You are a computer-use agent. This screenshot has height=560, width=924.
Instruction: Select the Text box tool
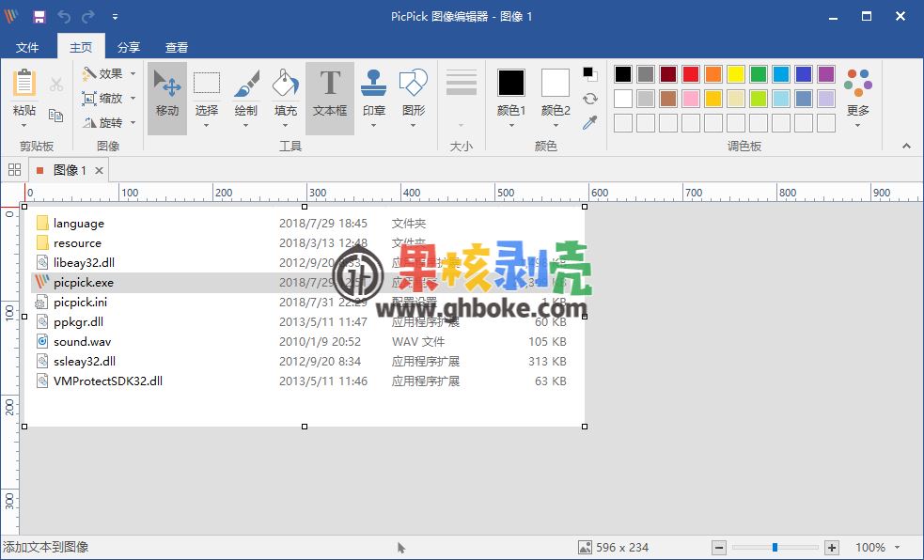(x=330, y=99)
